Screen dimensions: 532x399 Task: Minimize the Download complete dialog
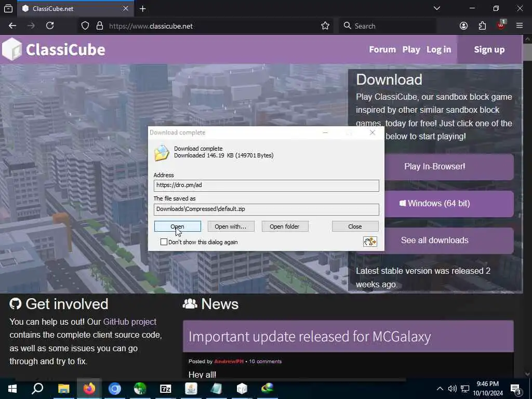coord(325,132)
